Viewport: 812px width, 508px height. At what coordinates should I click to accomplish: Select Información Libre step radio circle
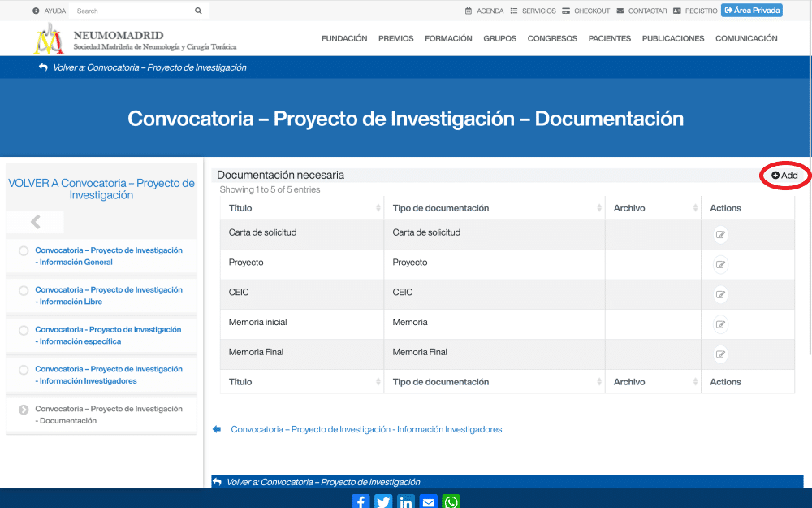[x=24, y=290]
